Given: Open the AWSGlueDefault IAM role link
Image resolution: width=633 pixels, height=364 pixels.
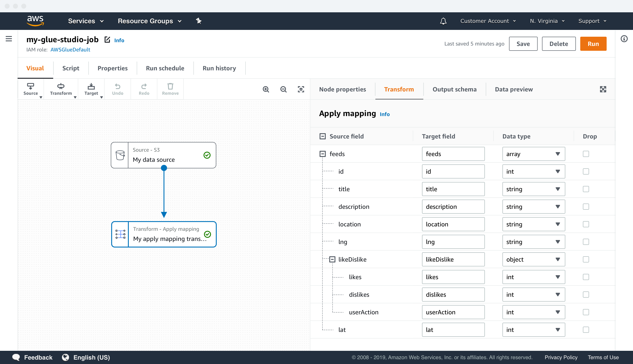Looking at the screenshot, I should click(x=70, y=49).
